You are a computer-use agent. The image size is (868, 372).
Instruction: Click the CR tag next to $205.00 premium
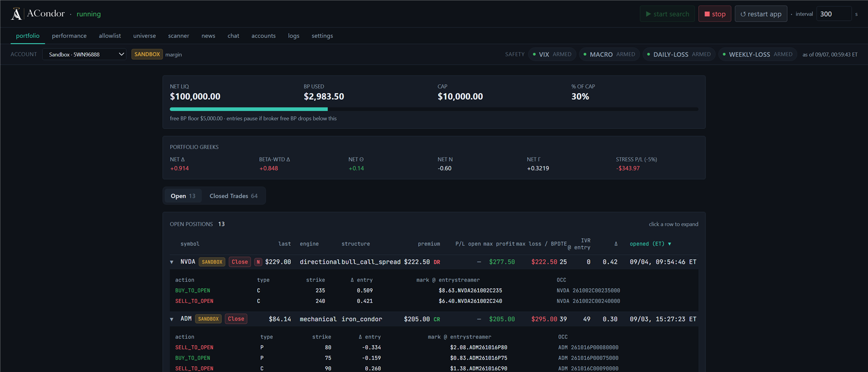coord(437,319)
